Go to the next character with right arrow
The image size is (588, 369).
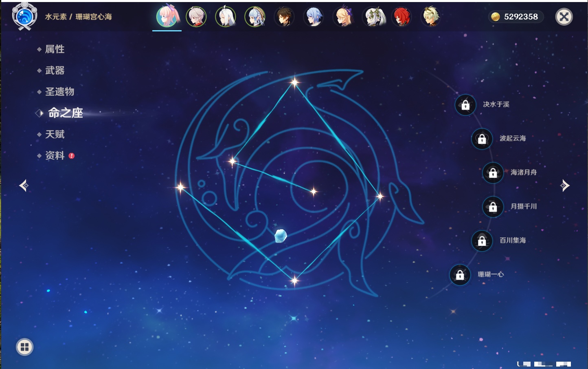(x=565, y=186)
